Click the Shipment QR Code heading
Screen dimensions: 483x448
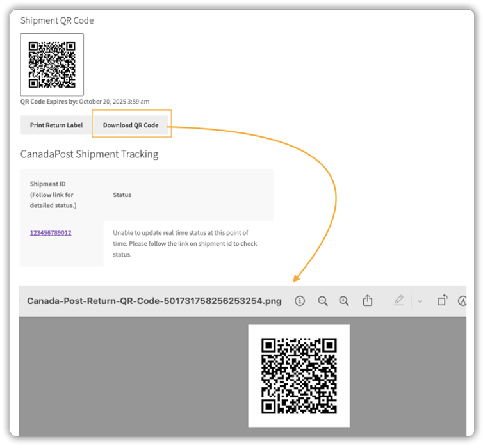[57, 20]
